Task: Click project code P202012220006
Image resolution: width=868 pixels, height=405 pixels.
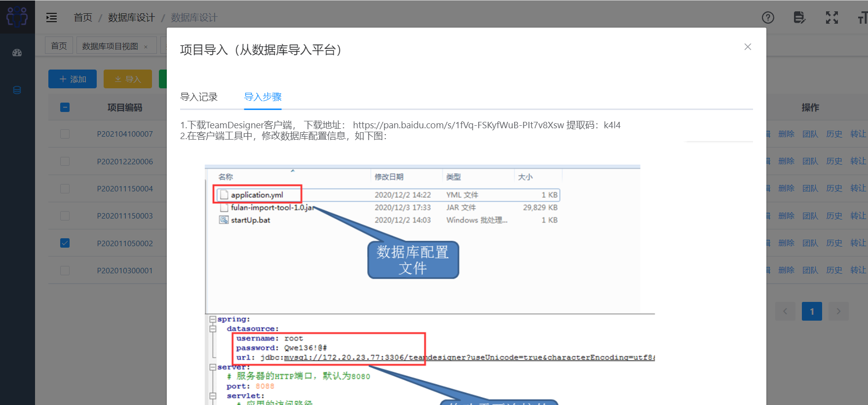Action: pyautogui.click(x=125, y=162)
